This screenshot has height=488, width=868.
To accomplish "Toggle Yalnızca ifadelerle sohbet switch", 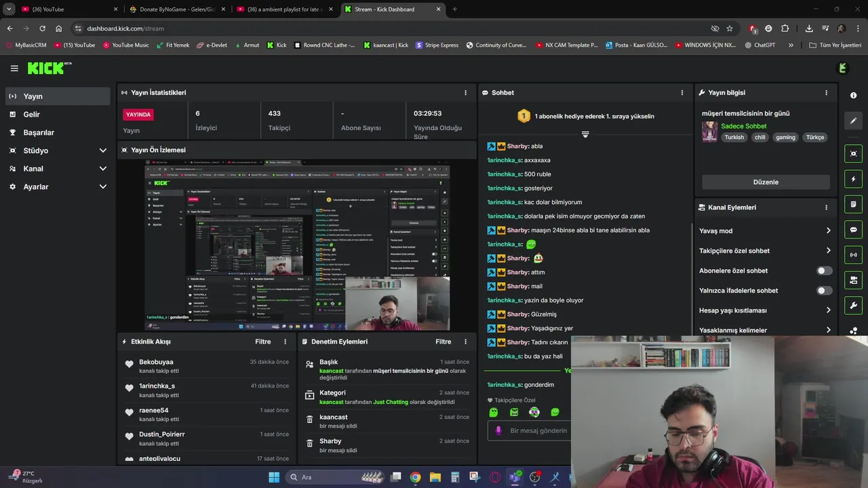I will click(x=824, y=291).
